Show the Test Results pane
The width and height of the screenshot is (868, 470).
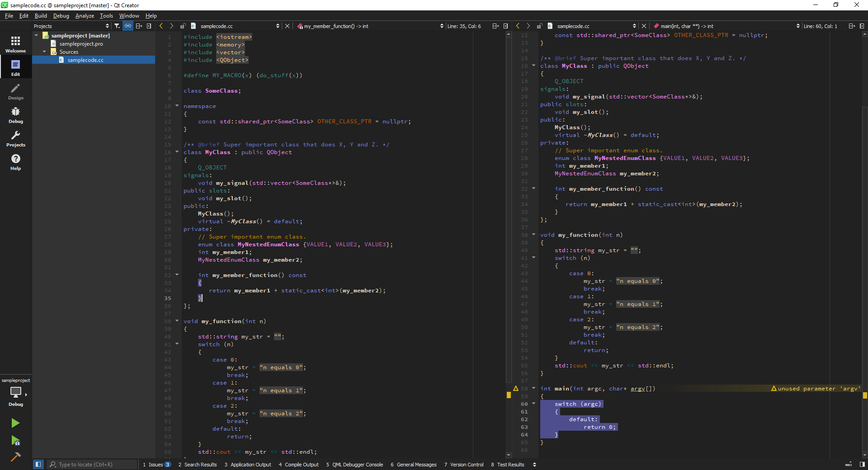click(508, 465)
